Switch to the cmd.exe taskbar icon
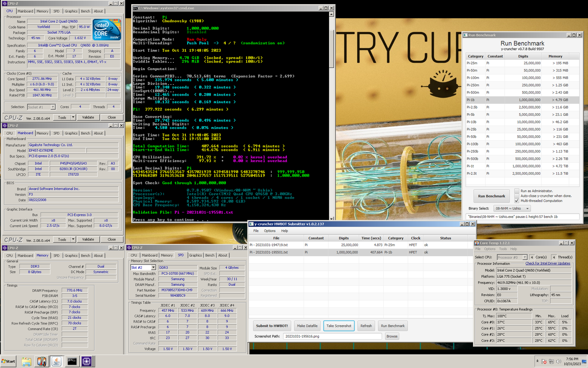The width and height of the screenshot is (588, 368). (x=72, y=362)
